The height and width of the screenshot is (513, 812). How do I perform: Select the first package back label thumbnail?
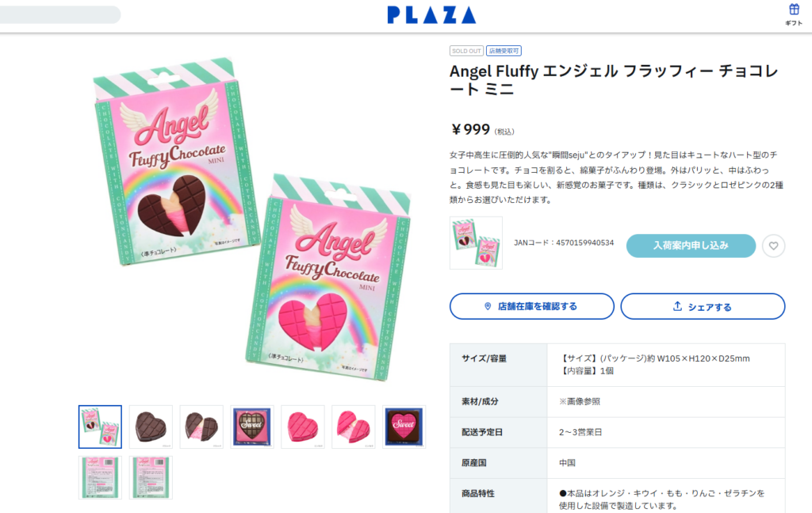[x=100, y=477]
